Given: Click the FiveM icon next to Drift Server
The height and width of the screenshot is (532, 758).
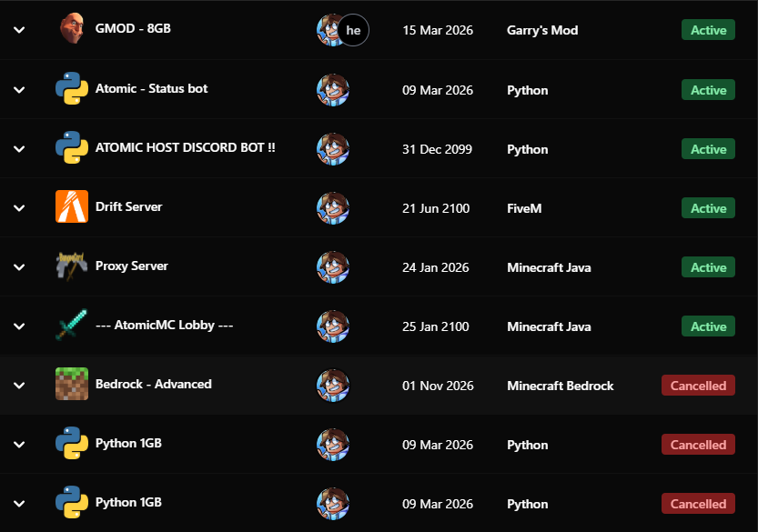Looking at the screenshot, I should tap(72, 206).
